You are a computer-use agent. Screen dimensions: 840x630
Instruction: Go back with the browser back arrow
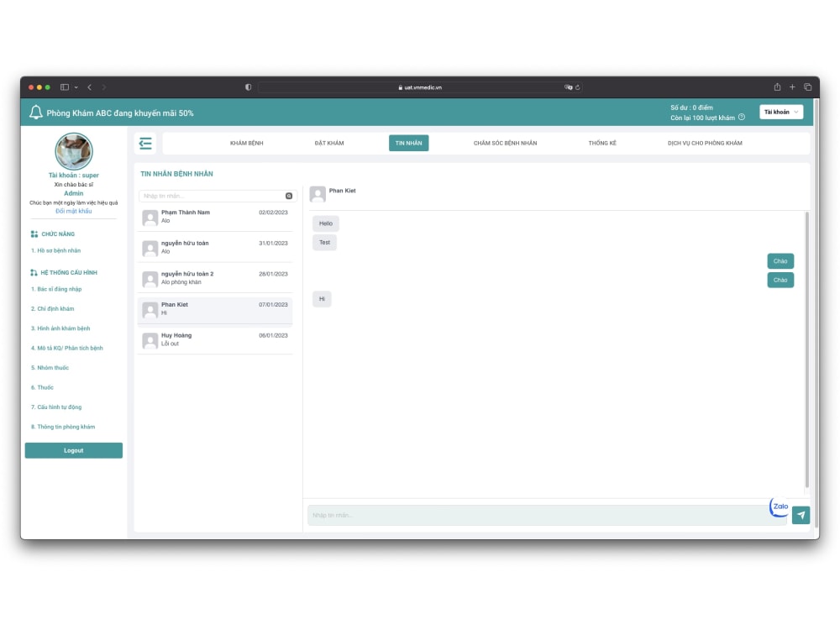90,87
